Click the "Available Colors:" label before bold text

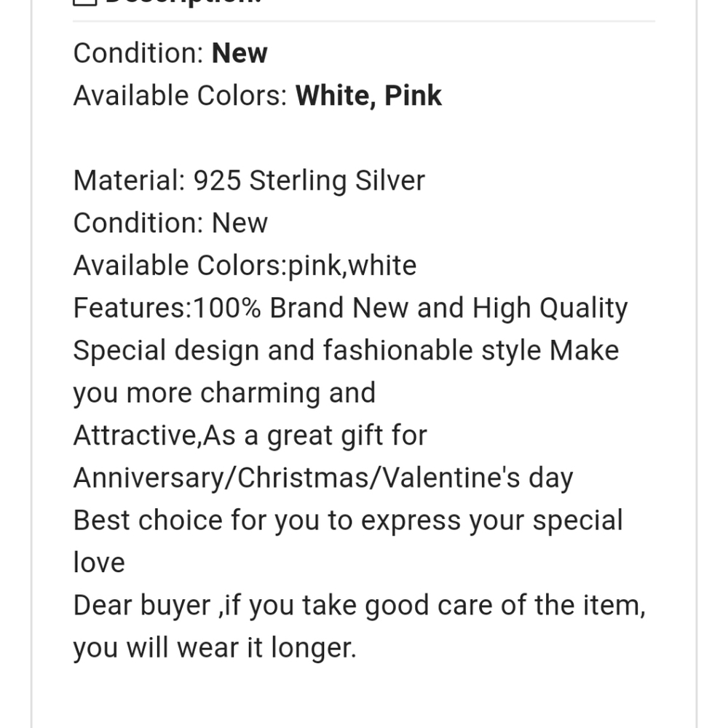coord(180,95)
